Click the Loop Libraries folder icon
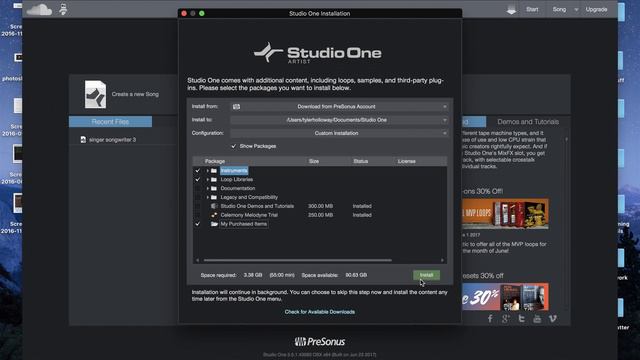Screen dimensions: 640x360 pos(214,180)
